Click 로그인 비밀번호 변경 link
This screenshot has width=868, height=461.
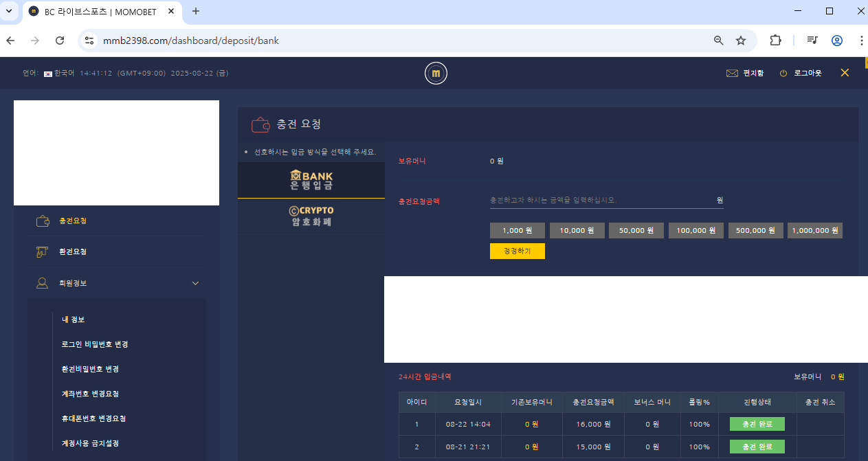[x=95, y=344]
